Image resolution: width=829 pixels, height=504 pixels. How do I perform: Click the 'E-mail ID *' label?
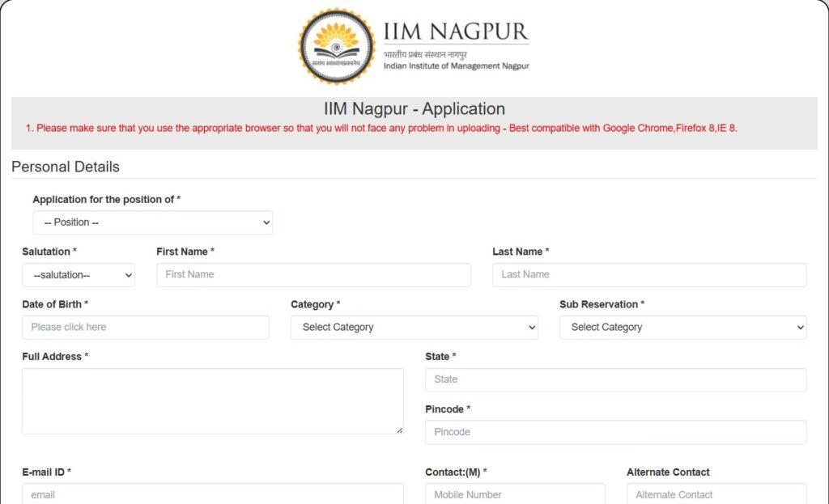coord(46,472)
